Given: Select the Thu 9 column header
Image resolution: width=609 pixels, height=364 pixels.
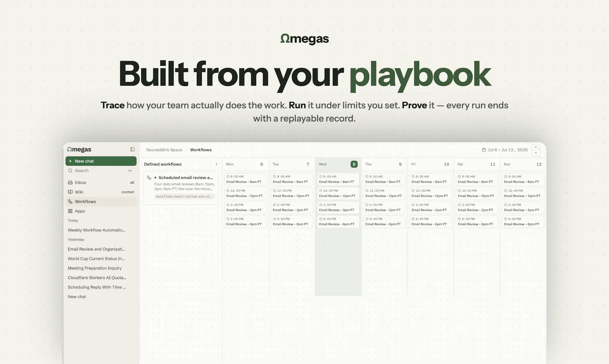Looking at the screenshot, I should pos(384,164).
